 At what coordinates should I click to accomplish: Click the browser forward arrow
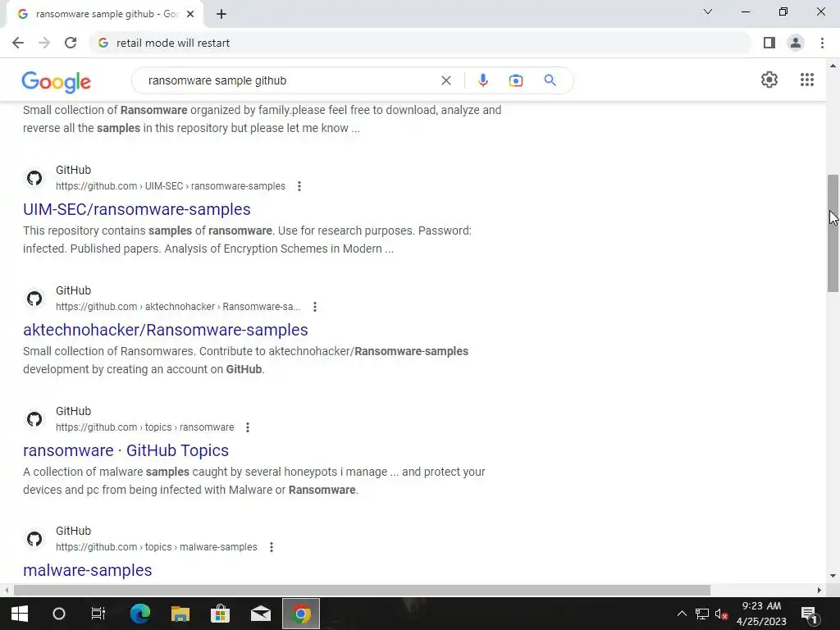click(x=44, y=43)
